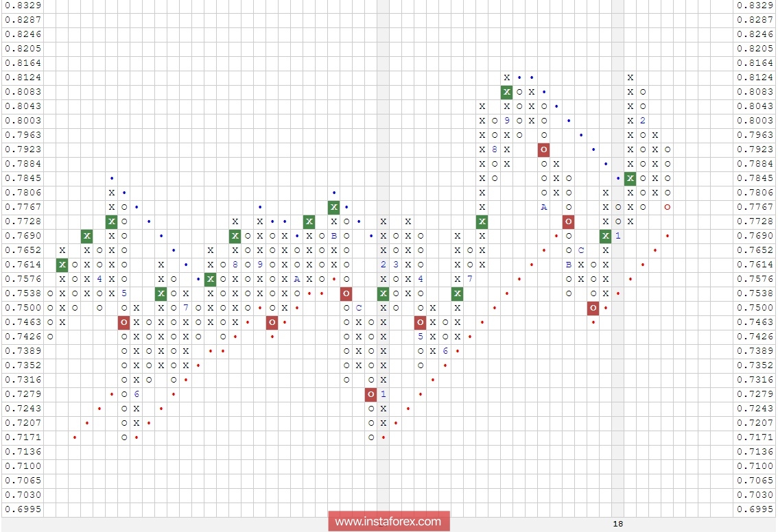Open the www.instaforex.com link

388,521
